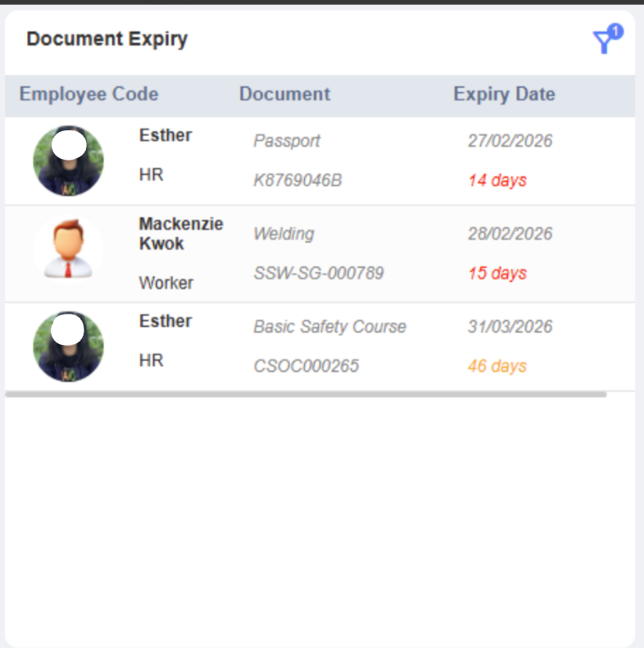The height and width of the screenshot is (648, 644).
Task: Click the orange 46 days indicator
Action: pyautogui.click(x=497, y=366)
